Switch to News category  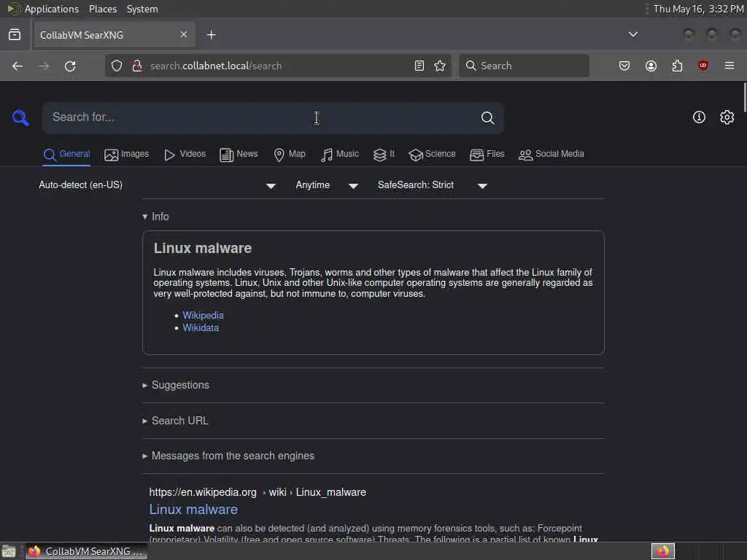pyautogui.click(x=239, y=155)
